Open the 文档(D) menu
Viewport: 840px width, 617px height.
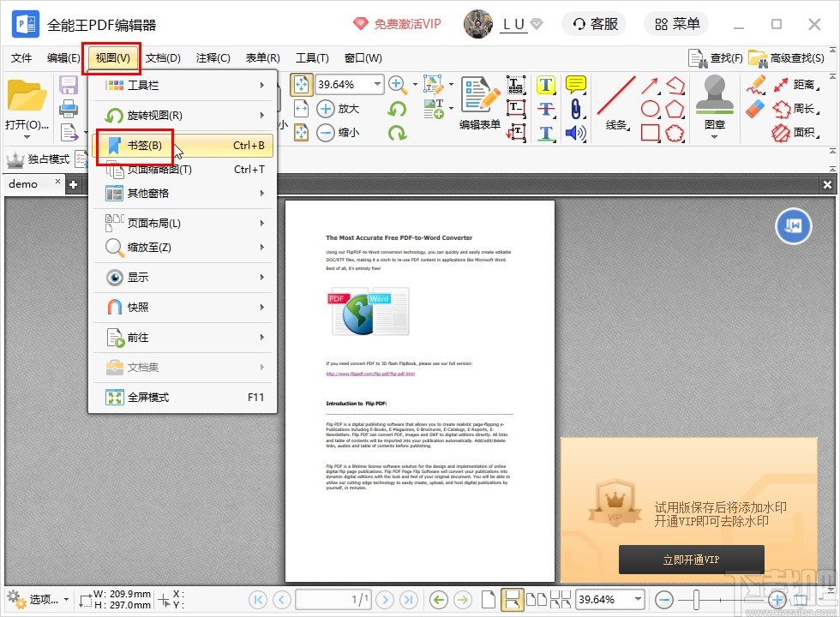pos(163,58)
